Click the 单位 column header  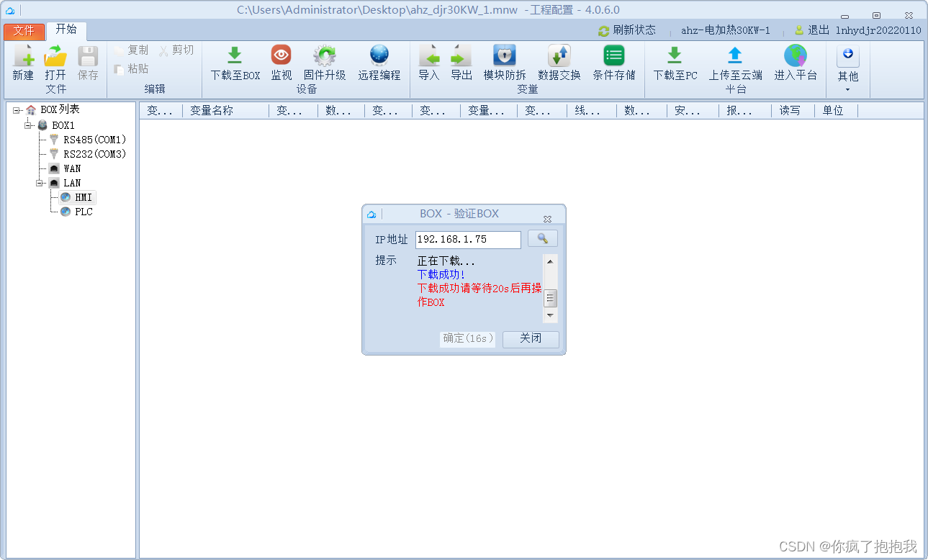[836, 111]
